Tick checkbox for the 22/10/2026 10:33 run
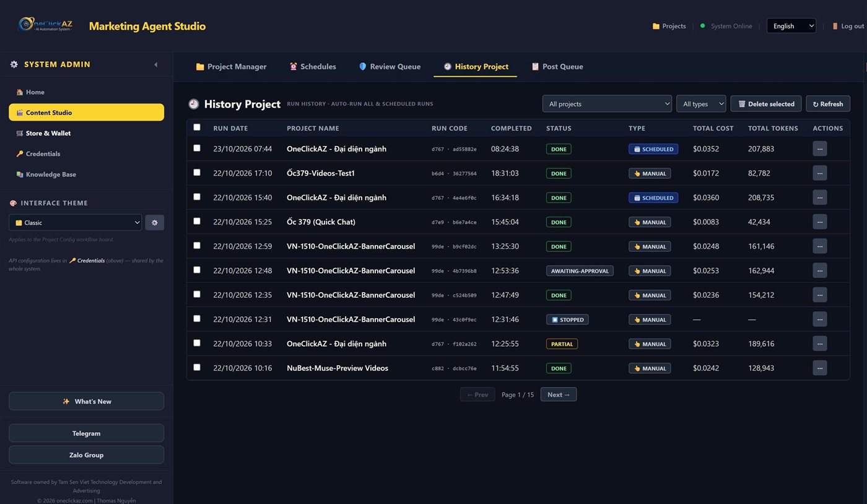Image resolution: width=867 pixels, height=504 pixels. (197, 343)
